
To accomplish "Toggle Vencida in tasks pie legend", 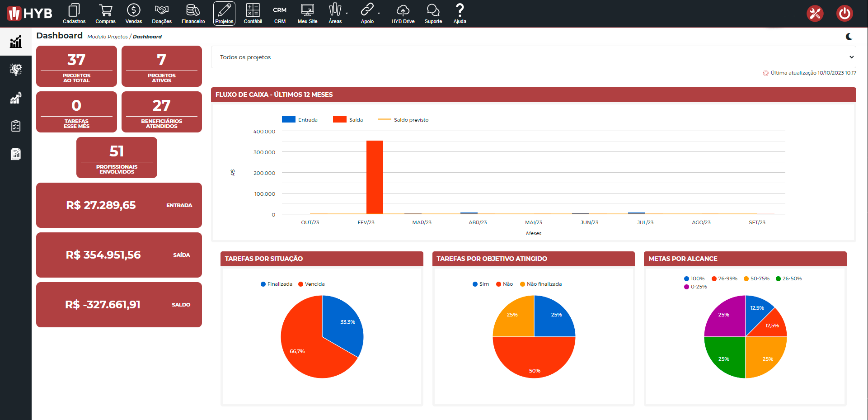I will [311, 284].
